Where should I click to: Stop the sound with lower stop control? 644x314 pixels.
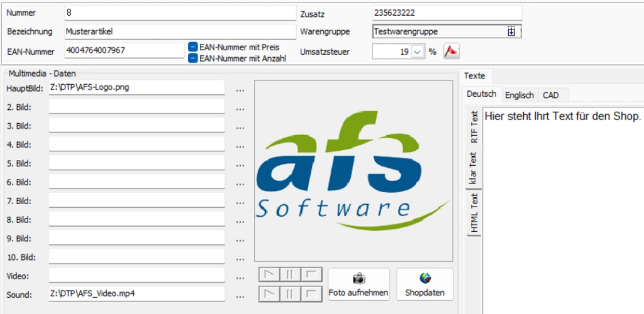pos(311,293)
